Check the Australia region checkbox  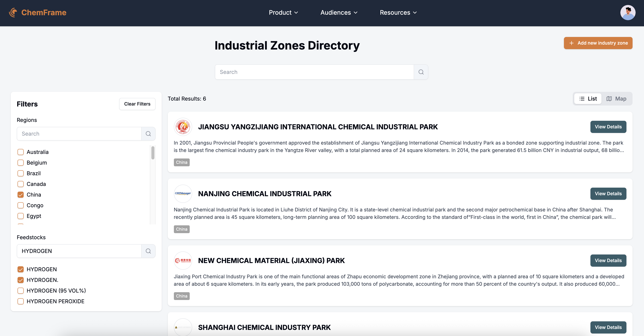pos(21,152)
